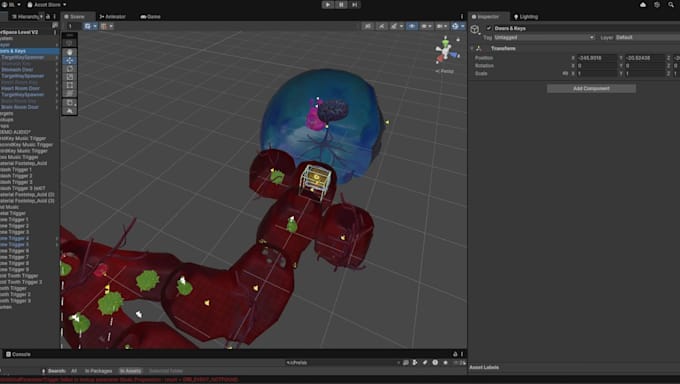This screenshot has height=384, width=680.
Task: Select Heart Room Door in Hierarchy
Action: tap(20, 88)
